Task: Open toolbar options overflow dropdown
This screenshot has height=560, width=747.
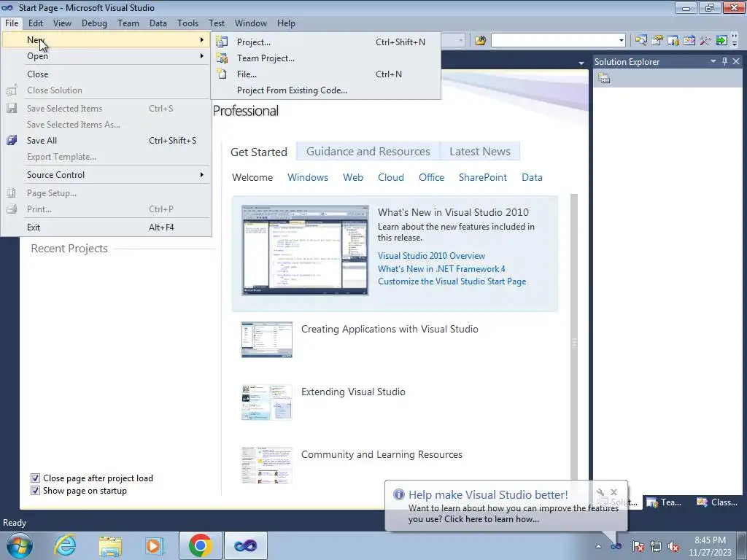Action: 735,42
